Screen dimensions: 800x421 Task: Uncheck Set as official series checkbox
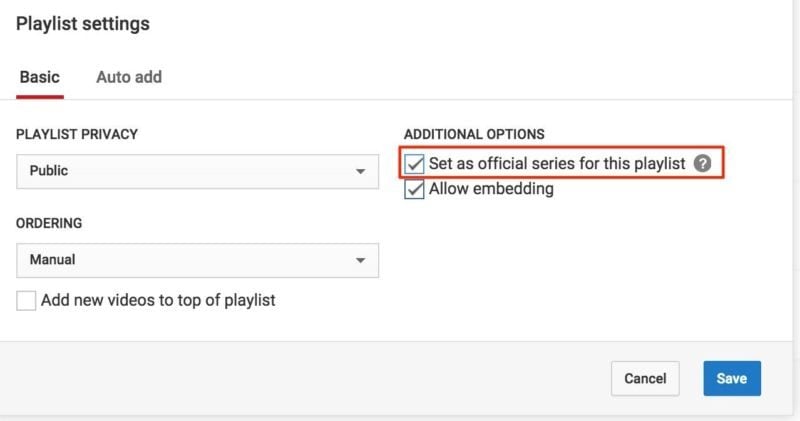tap(414, 164)
